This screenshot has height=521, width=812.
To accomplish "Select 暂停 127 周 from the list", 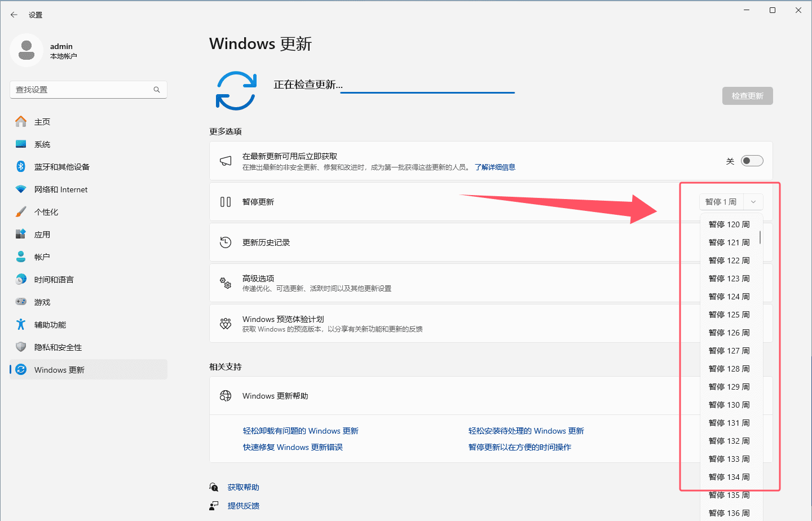I will point(729,351).
